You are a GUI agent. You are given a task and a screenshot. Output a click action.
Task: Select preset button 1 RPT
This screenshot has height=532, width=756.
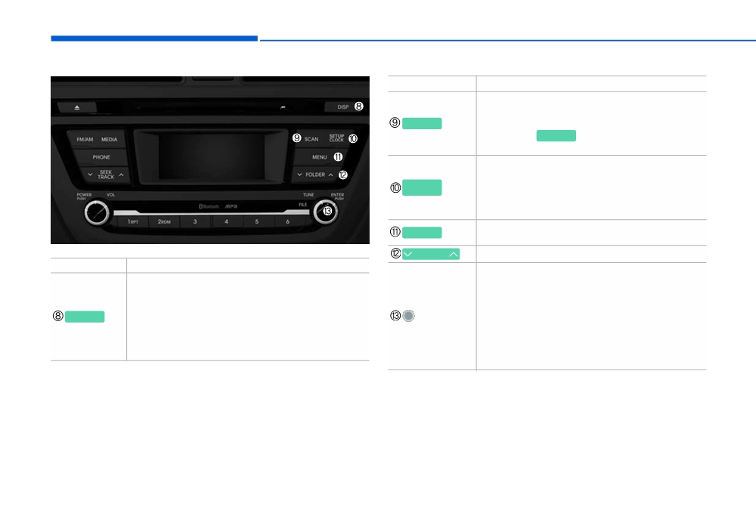pyautogui.click(x=133, y=221)
